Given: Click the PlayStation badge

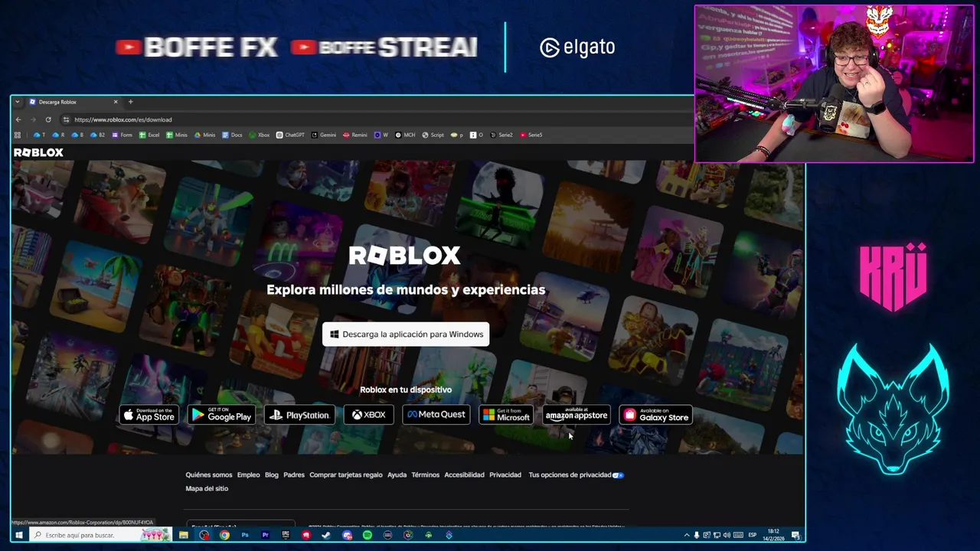Looking at the screenshot, I should 299,415.
